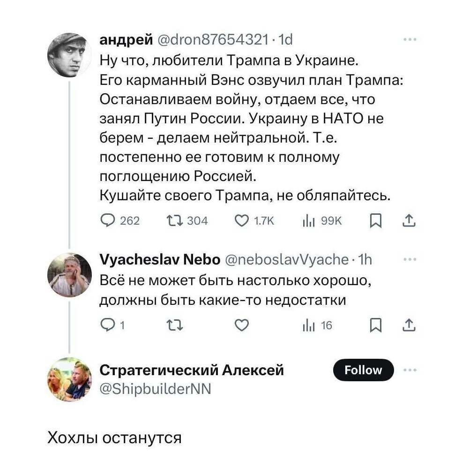Bookmark Vyacheslav Nebo's reply
This screenshot has width=462, height=476.
(375, 325)
